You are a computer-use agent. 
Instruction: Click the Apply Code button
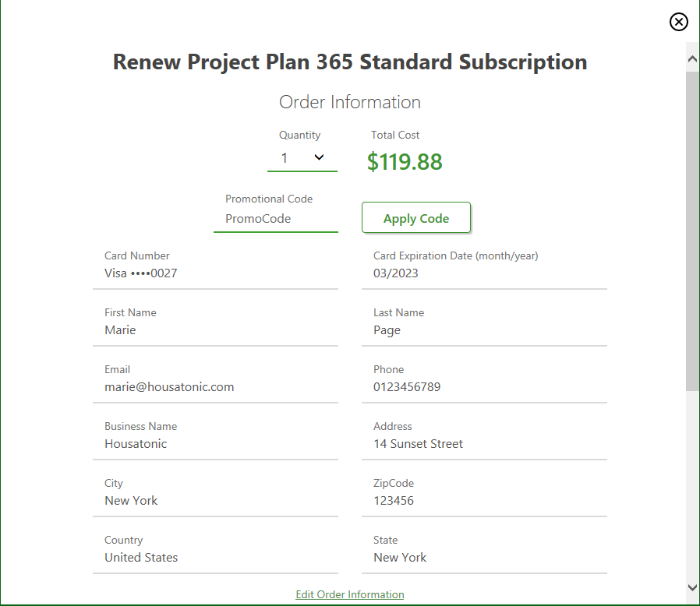point(416,218)
